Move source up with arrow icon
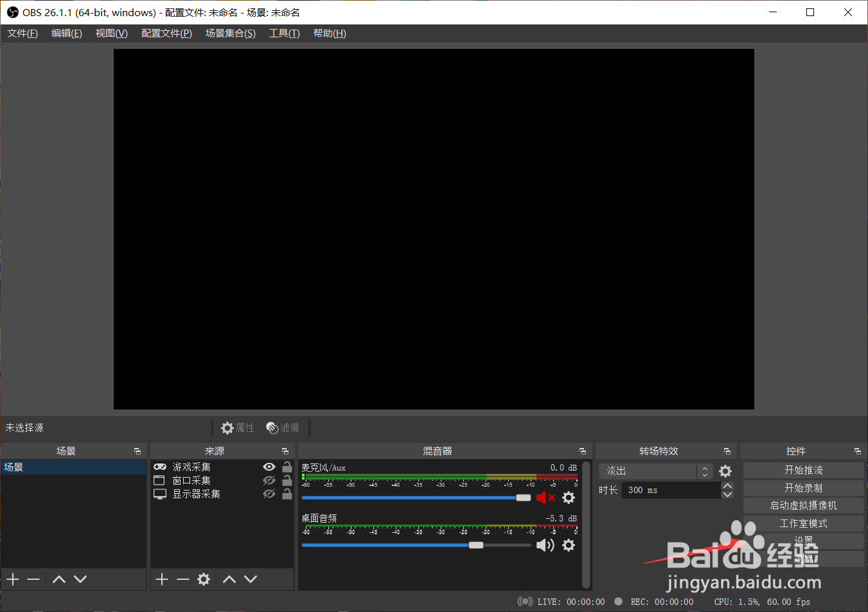The height and width of the screenshot is (612, 868). pos(229,579)
